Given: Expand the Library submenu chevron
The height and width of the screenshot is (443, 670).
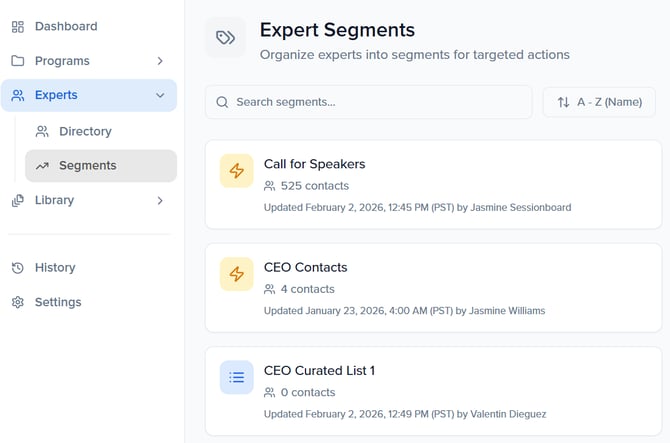Looking at the screenshot, I should (160, 200).
